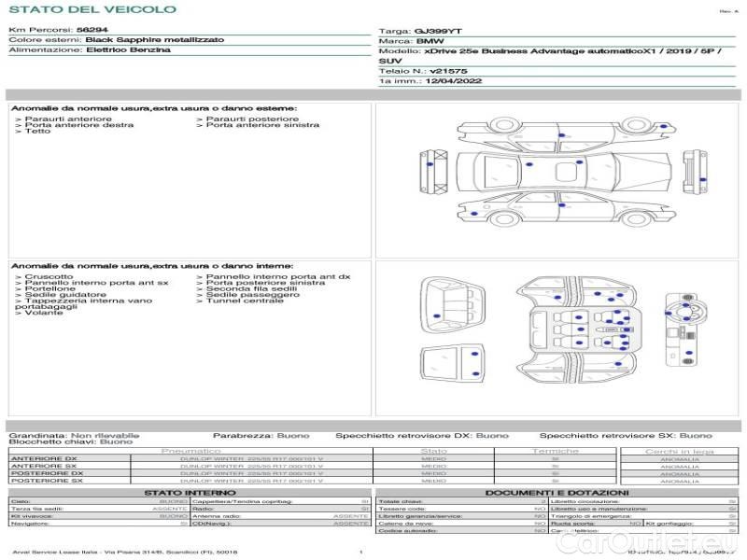The width and height of the screenshot is (747, 560).
Task: Select the Volante entry
Action: (x=39, y=313)
